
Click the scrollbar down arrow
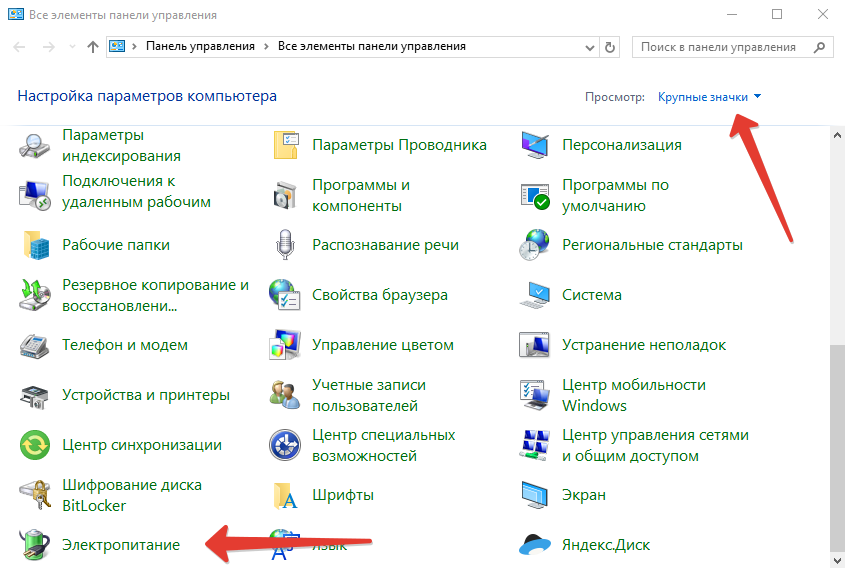(x=837, y=560)
